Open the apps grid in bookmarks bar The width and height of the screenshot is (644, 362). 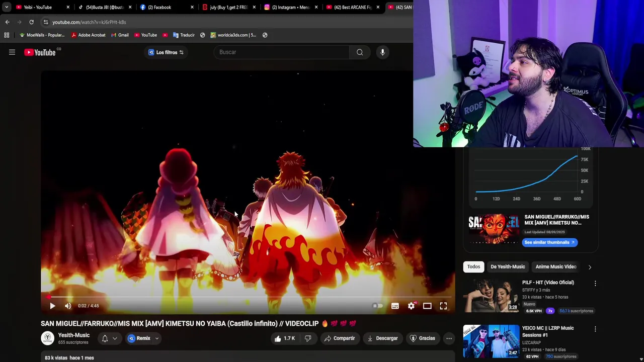point(7,35)
